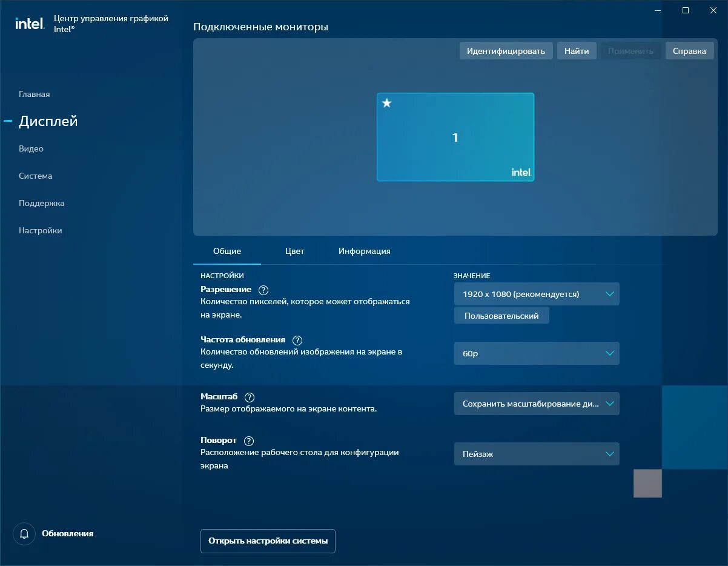This screenshot has width=728, height=566.
Task: Click Открыть настройки системы button
Action: tap(268, 541)
